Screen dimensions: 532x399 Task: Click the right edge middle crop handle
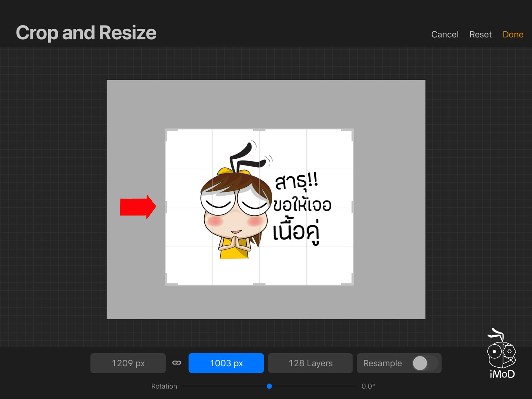click(353, 207)
